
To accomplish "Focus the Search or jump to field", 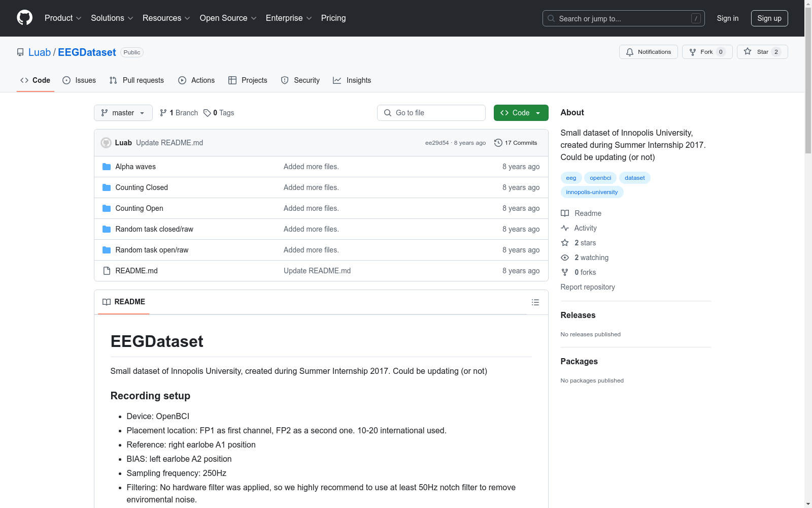I will point(624,18).
